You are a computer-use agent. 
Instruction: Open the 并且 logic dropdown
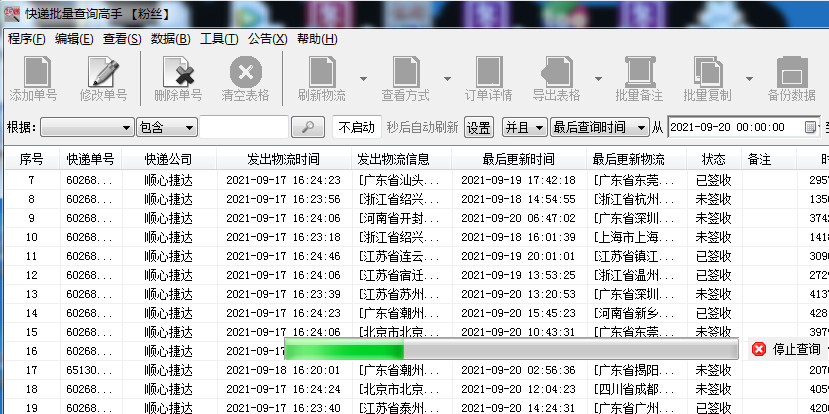click(524, 127)
